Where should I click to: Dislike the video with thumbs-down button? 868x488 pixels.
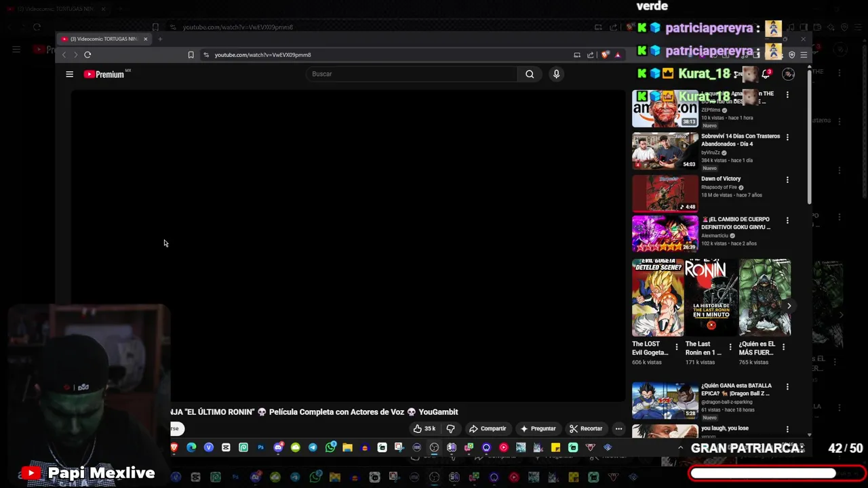(x=450, y=428)
